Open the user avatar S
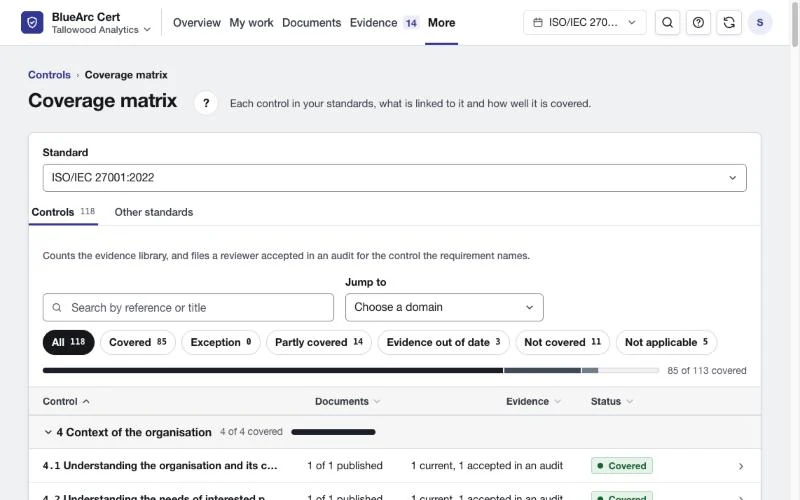Image resolution: width=800 pixels, height=500 pixels. (x=760, y=22)
